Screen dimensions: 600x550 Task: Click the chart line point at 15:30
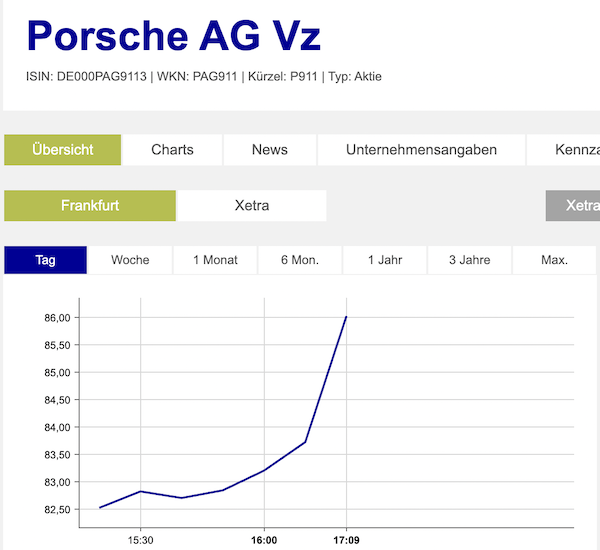[x=140, y=491]
